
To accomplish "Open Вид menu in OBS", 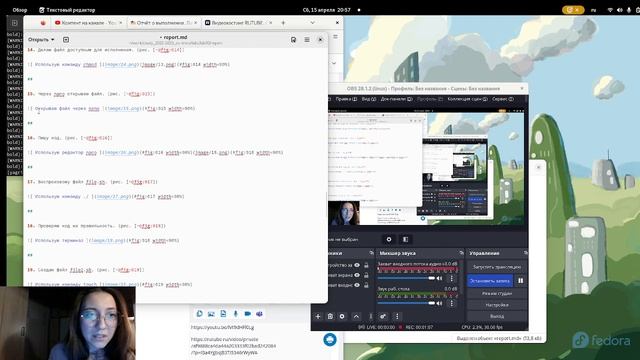I will click(369, 99).
